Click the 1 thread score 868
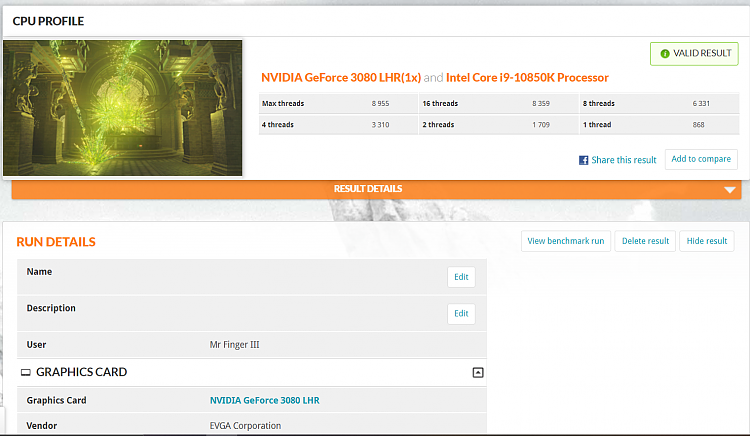750x436 pixels. pyautogui.click(x=698, y=125)
